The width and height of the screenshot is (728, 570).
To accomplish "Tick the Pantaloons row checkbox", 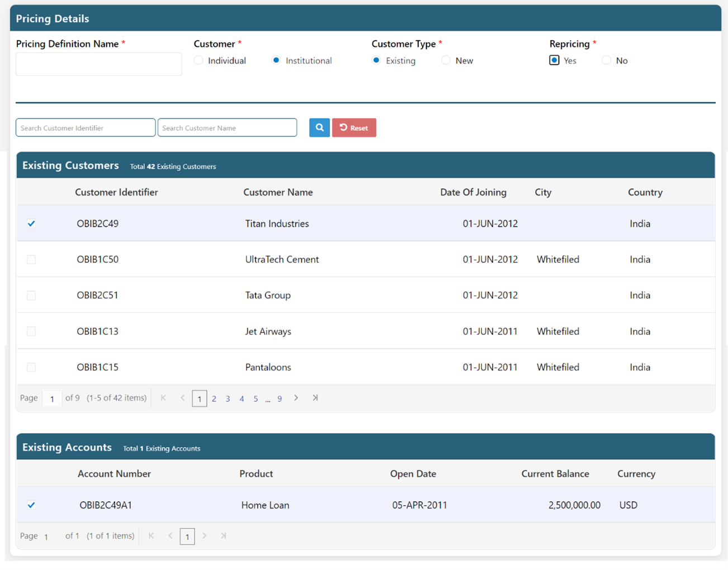I will click(31, 367).
